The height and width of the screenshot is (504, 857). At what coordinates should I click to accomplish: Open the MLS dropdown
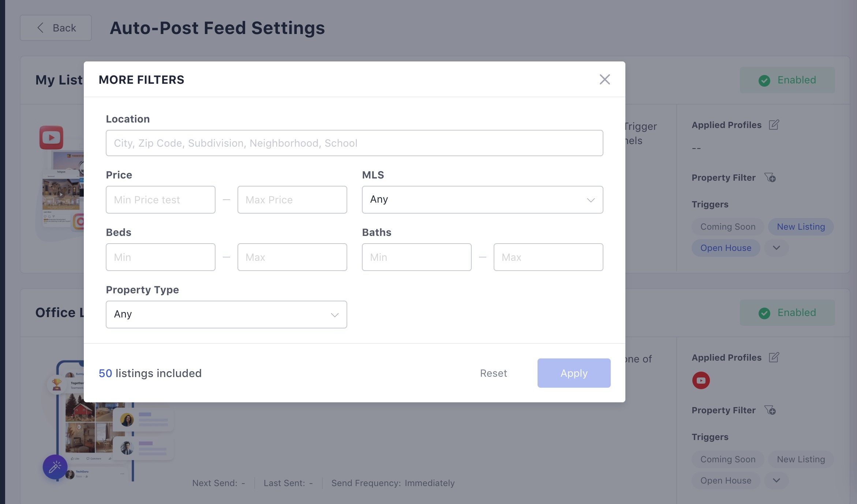coord(482,200)
